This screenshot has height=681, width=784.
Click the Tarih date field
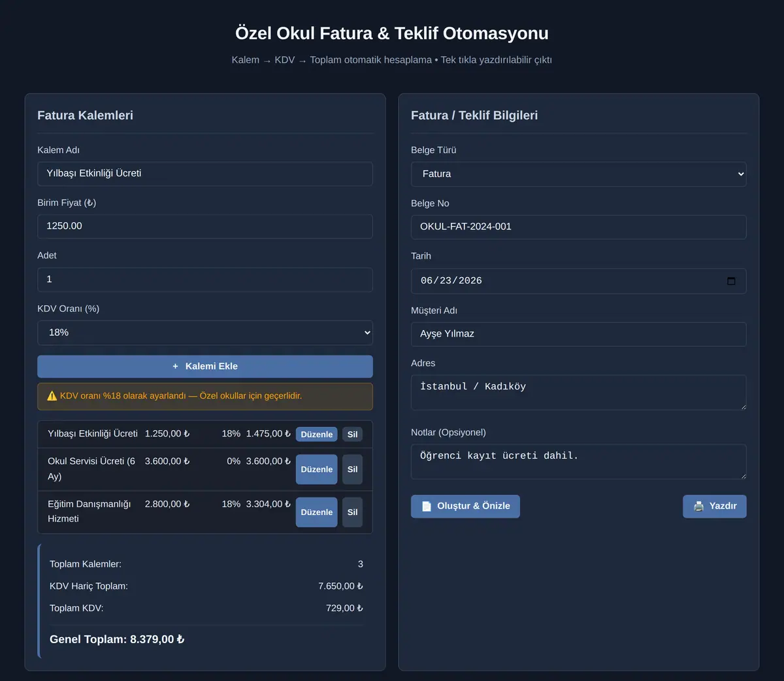pyautogui.click(x=579, y=281)
